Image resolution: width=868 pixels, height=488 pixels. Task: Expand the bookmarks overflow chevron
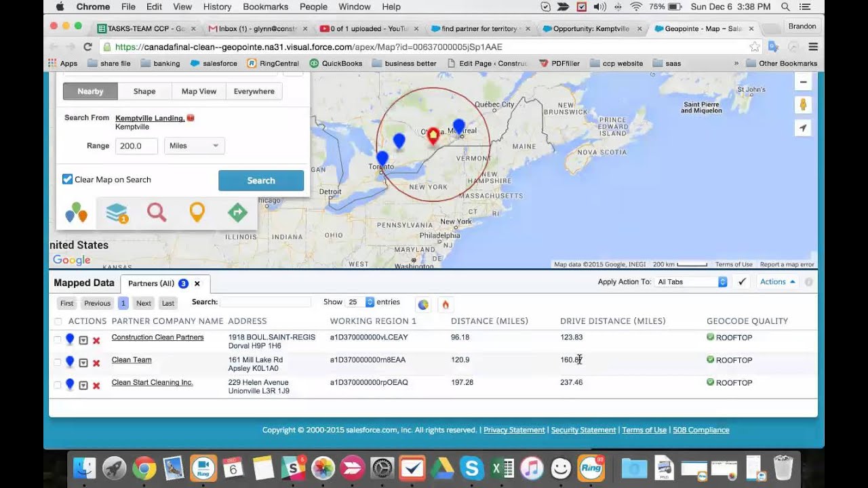click(x=736, y=63)
